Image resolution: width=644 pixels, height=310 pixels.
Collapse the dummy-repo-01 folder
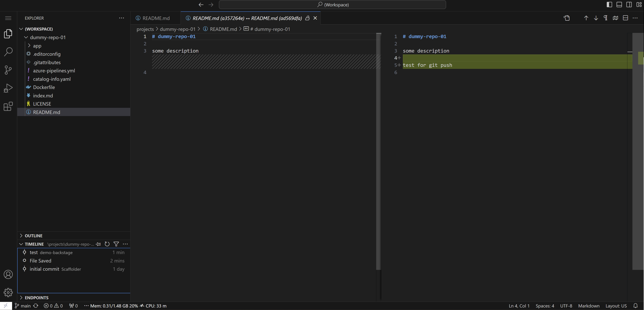(x=47, y=37)
